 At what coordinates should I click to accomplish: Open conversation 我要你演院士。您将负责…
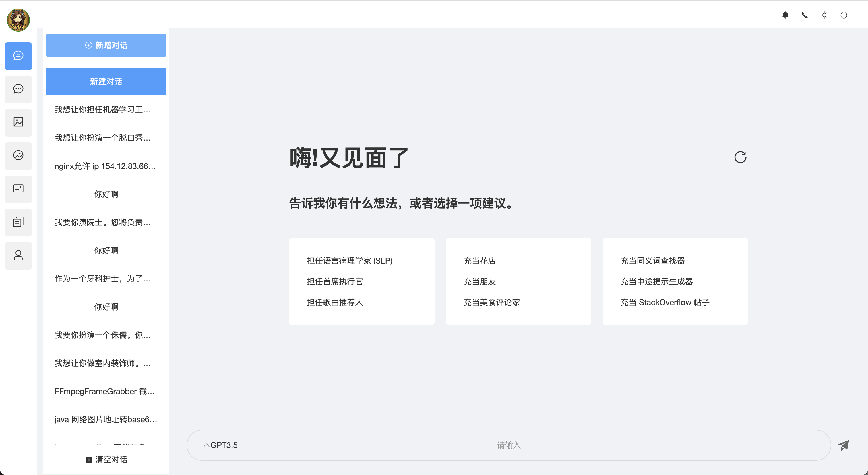106,222
